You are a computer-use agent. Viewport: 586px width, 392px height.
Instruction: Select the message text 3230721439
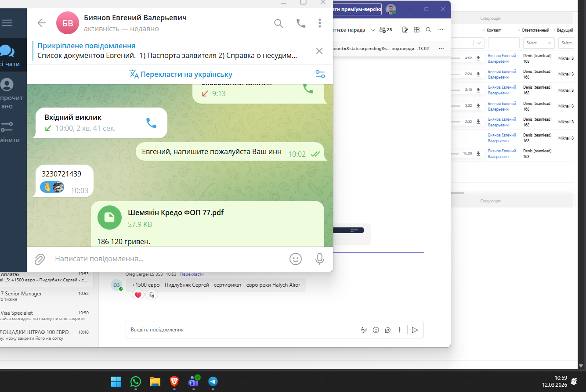tap(61, 174)
